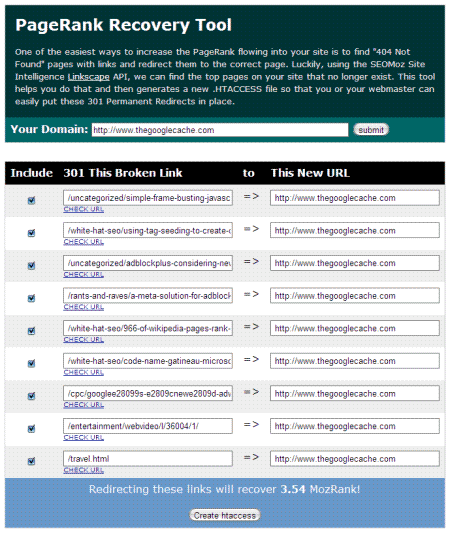This screenshot has height=534, width=450.
Task: Uncheck Include for /cpc/googlee28099s row
Action: (x=31, y=396)
